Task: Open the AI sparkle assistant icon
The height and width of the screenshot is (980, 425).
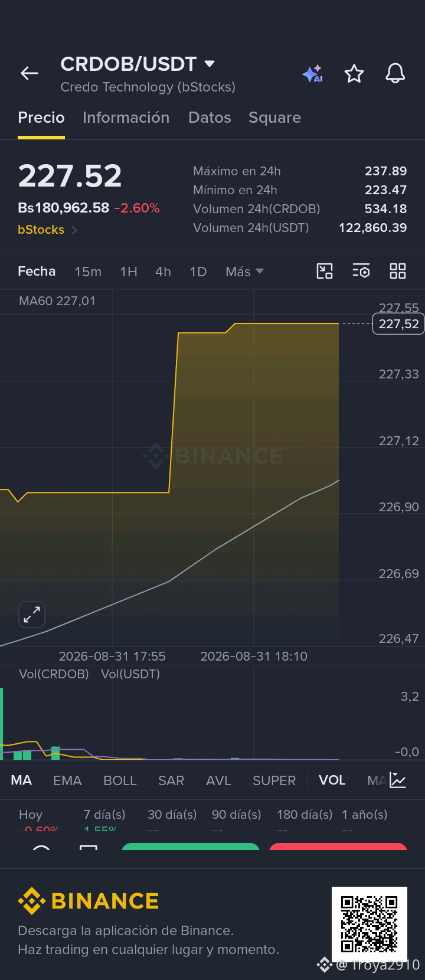Action: tap(313, 74)
